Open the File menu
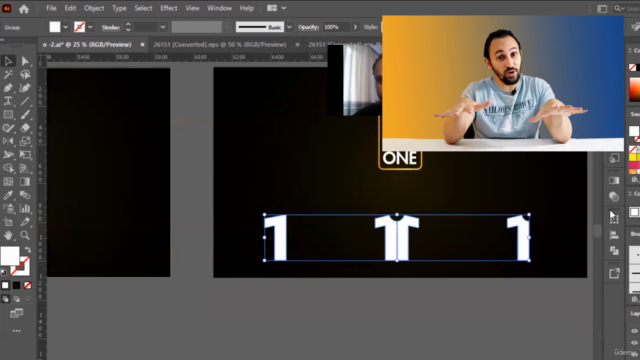The height and width of the screenshot is (360, 640). (x=51, y=8)
